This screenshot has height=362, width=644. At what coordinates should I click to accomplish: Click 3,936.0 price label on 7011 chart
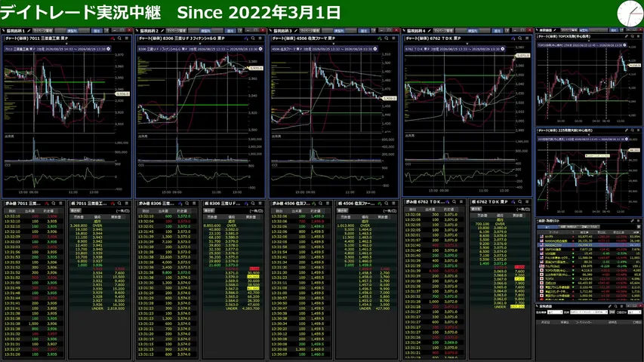coord(122,94)
